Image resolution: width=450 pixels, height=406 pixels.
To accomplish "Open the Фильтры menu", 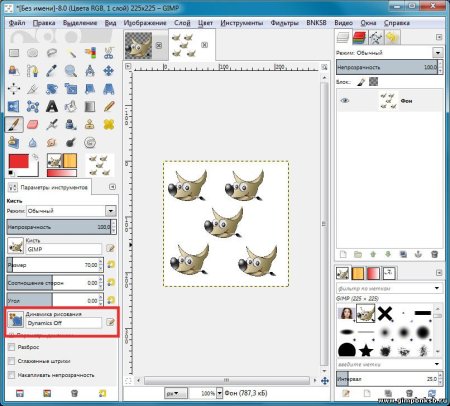I will coord(284,23).
